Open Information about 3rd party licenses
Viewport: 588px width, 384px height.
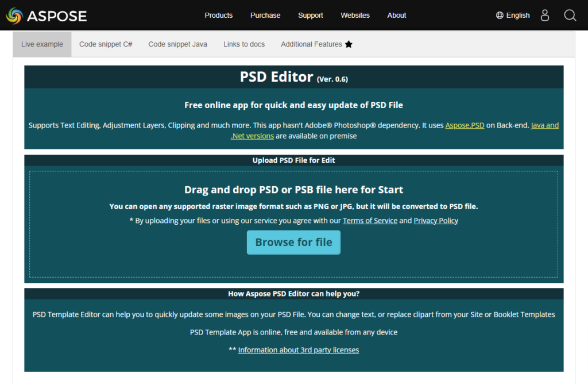click(299, 350)
